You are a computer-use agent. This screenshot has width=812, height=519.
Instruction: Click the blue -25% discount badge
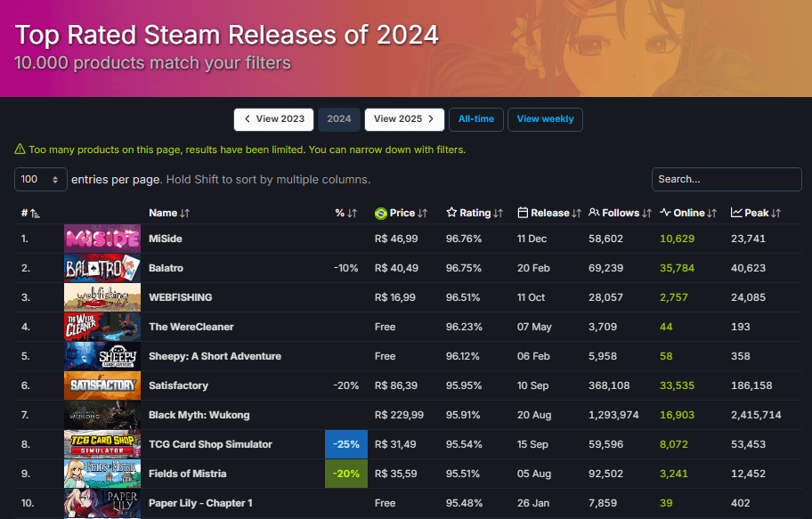[x=346, y=444]
